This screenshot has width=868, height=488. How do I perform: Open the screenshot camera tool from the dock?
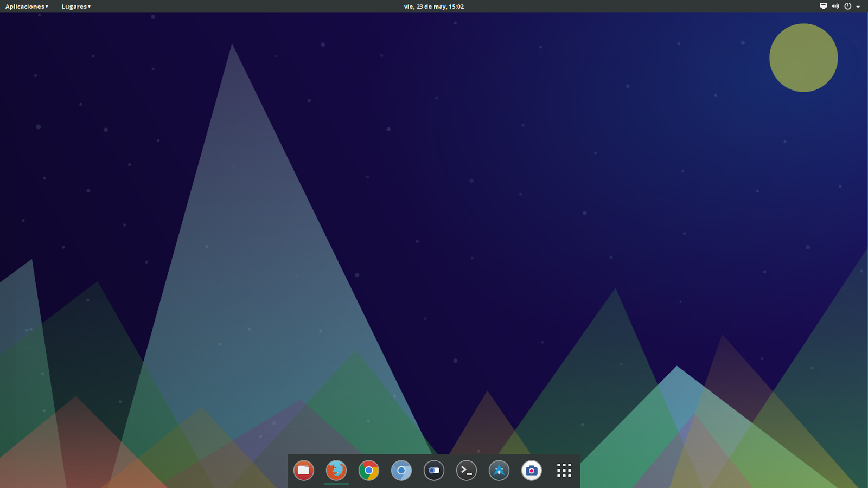pos(531,471)
